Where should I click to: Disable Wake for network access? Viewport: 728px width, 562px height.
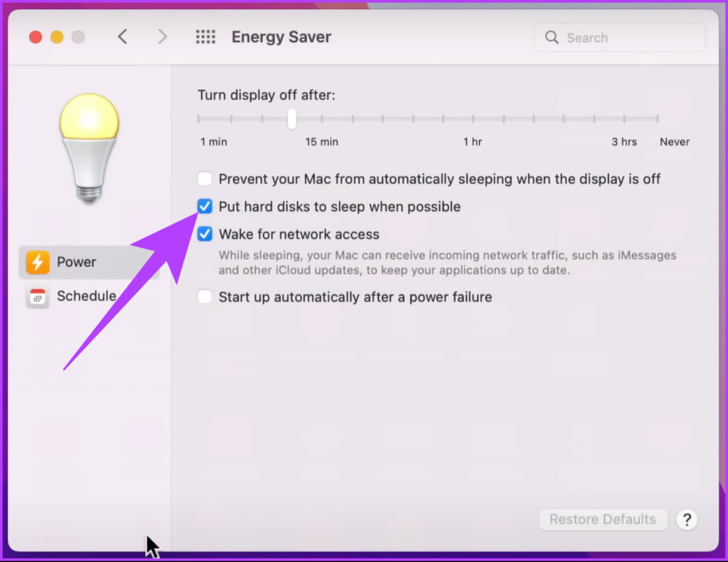(x=205, y=234)
